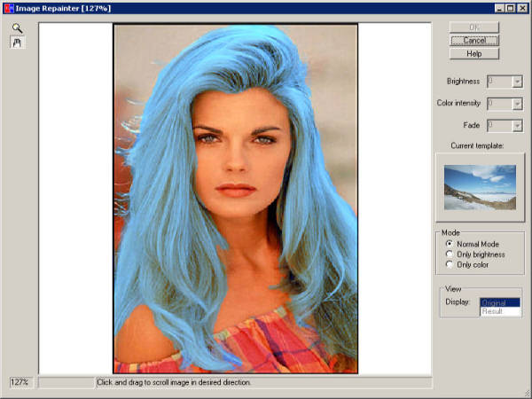Select Result in the Display list

point(500,311)
